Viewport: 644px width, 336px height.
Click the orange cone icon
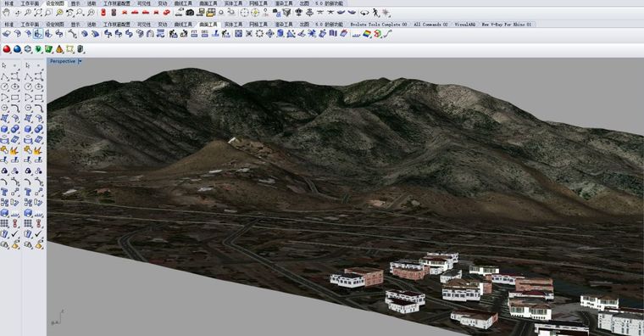59,49
